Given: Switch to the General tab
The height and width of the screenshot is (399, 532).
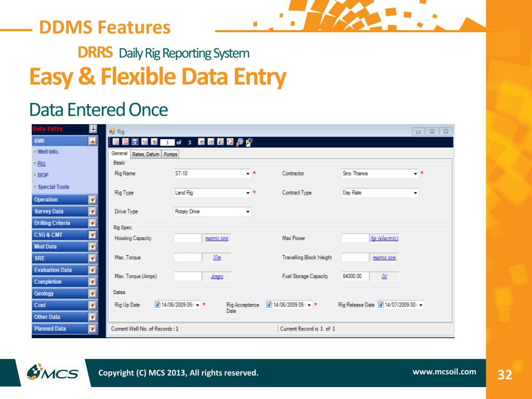Looking at the screenshot, I should pos(119,153).
